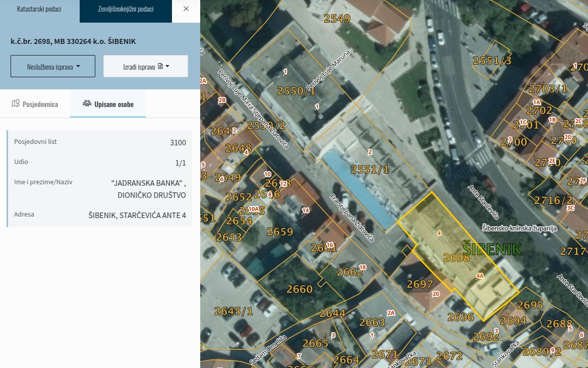
Task: Select parcel 2550/1 on the map
Action: 296,91
